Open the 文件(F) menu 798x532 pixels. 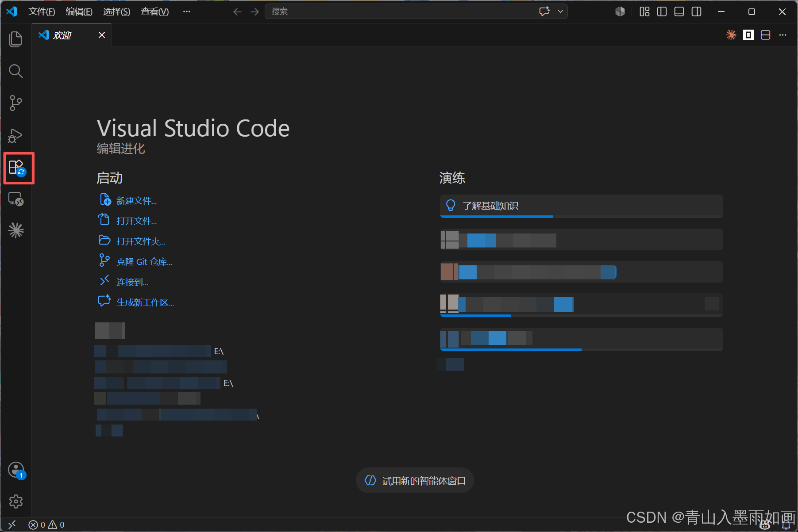click(x=42, y=11)
